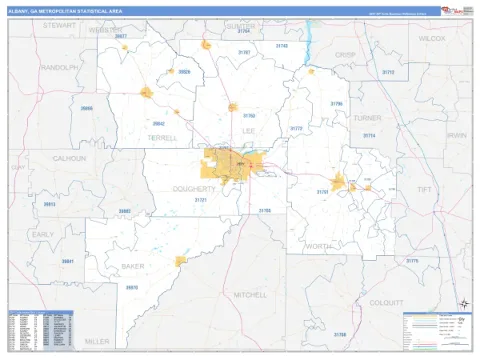Click the MILLER county label
This screenshot has height=360, width=480.
[x=97, y=341]
